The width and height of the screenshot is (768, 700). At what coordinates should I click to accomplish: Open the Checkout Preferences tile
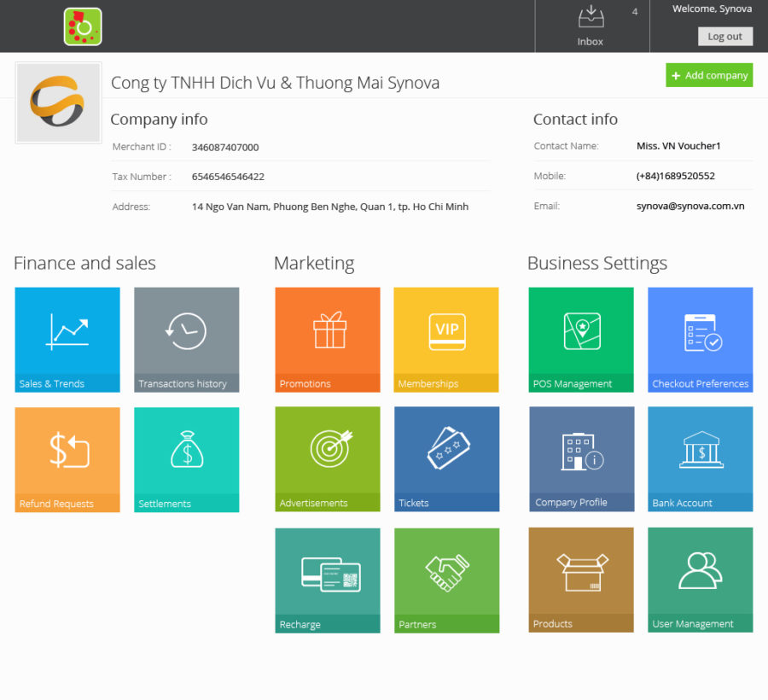point(700,339)
